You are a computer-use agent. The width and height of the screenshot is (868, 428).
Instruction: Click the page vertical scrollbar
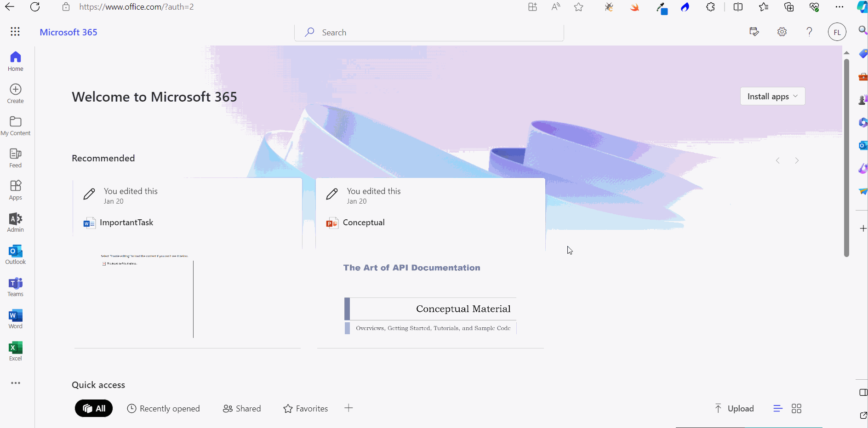click(x=846, y=159)
